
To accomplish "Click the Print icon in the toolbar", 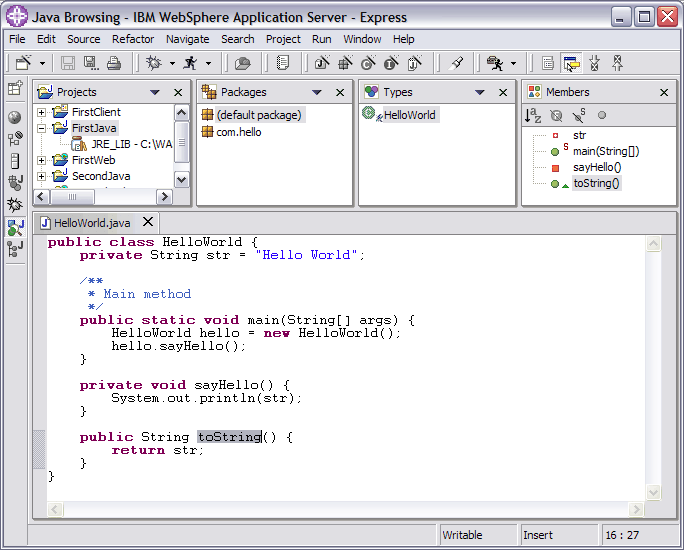I will [114, 63].
